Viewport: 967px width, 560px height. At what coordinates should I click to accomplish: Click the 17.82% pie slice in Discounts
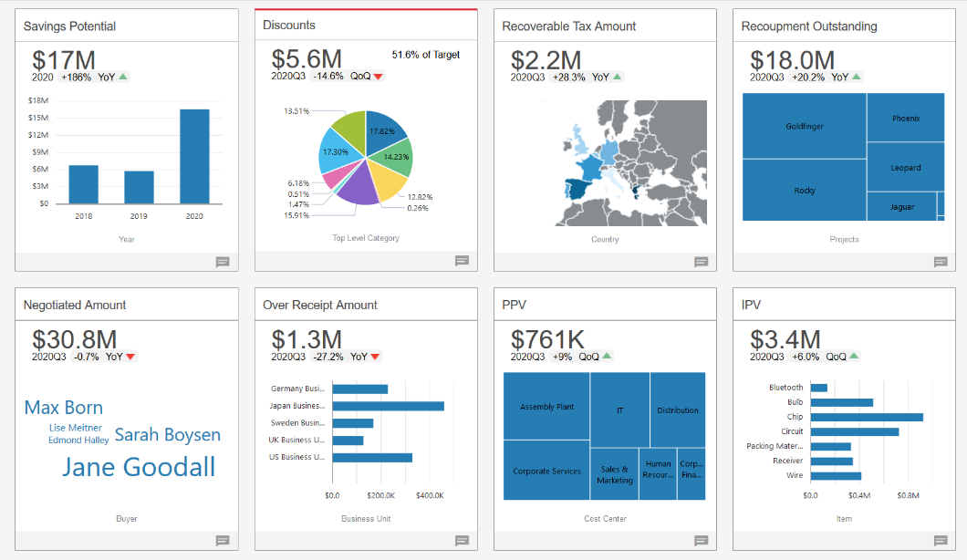[x=383, y=131]
